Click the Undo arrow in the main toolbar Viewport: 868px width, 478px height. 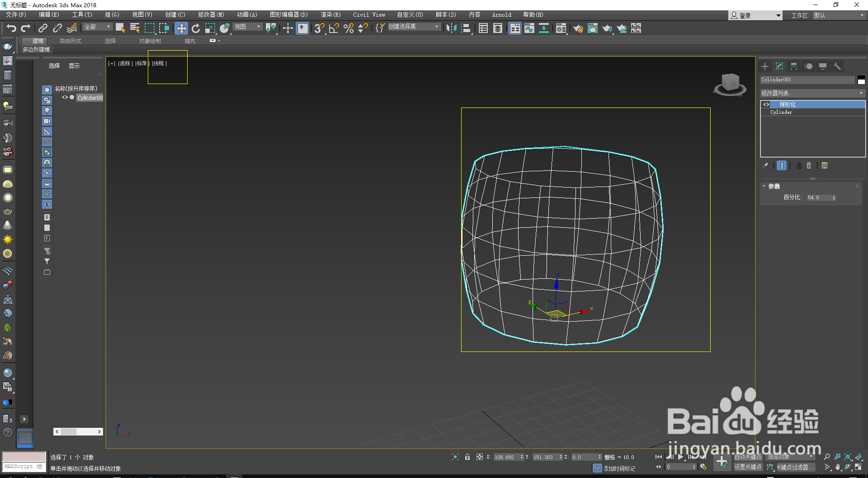pyautogui.click(x=11, y=28)
